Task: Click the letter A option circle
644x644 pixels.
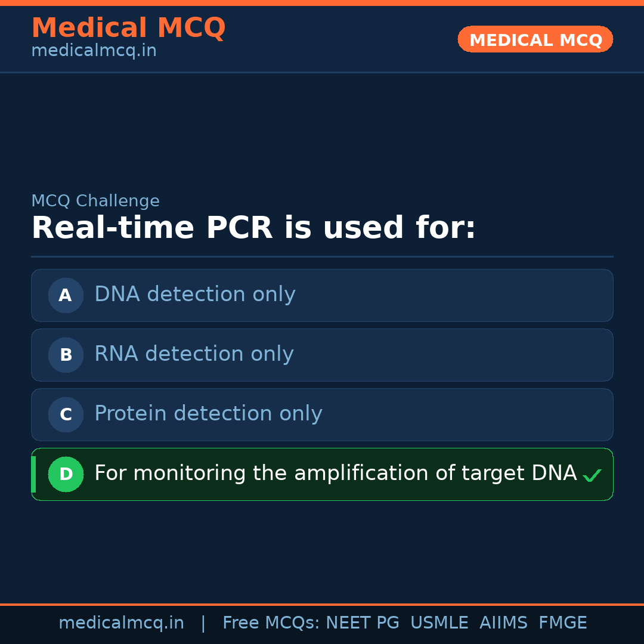Action: click(66, 295)
